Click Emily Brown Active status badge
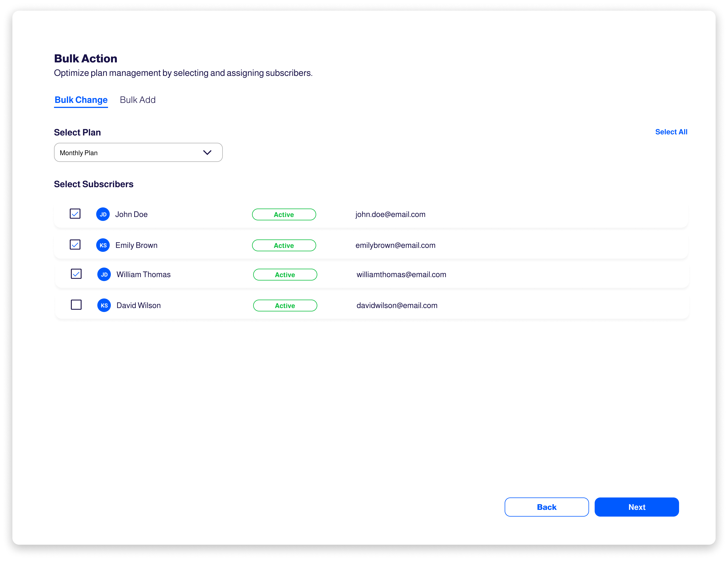728x561 pixels. 284,245
